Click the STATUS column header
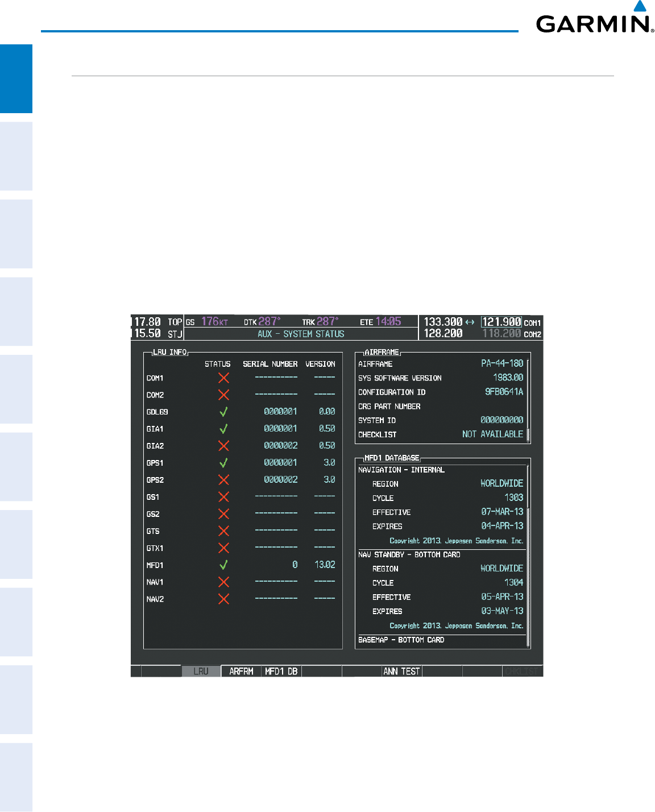Screen dimensions: 655x812 [217, 364]
